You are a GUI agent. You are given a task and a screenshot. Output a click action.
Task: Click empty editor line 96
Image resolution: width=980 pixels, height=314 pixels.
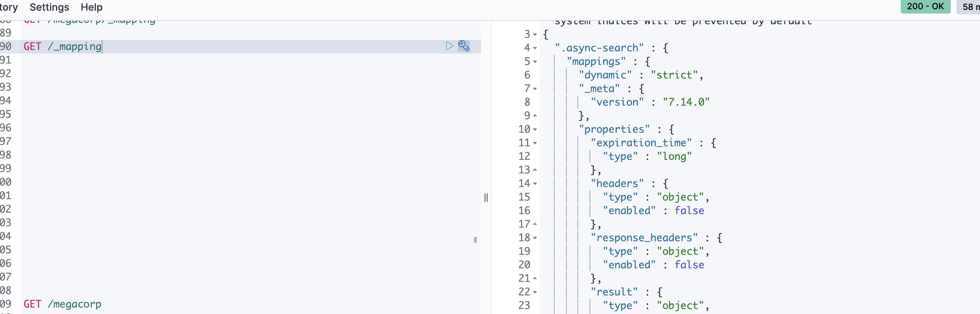point(251,128)
